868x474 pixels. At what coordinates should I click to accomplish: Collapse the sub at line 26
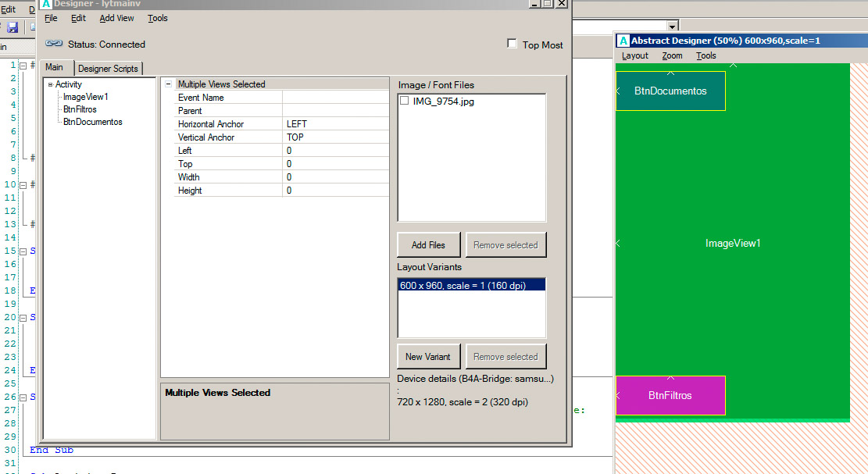pyautogui.click(x=23, y=397)
